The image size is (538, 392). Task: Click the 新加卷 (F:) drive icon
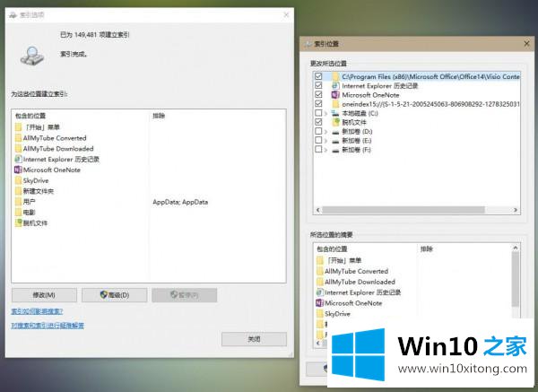[335, 150]
